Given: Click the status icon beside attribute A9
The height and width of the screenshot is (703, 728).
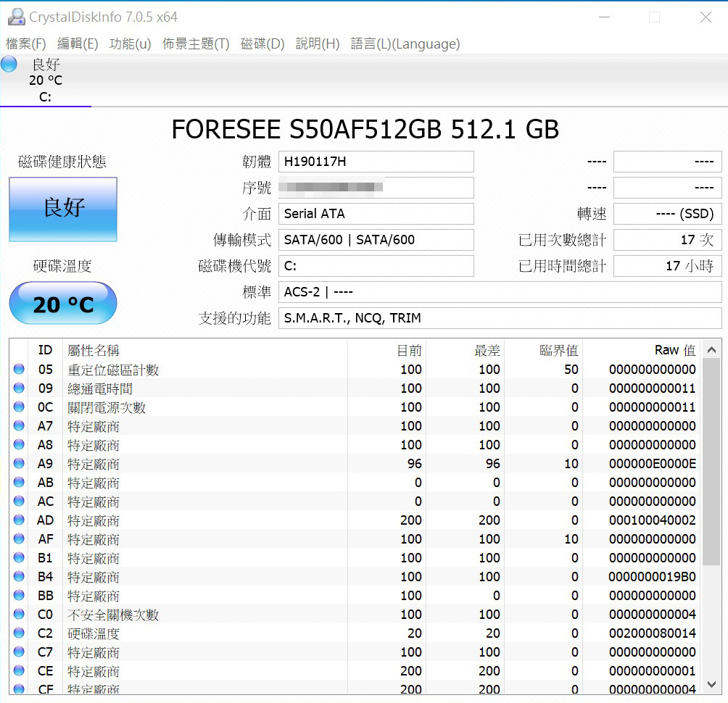Looking at the screenshot, I should coord(19,464).
